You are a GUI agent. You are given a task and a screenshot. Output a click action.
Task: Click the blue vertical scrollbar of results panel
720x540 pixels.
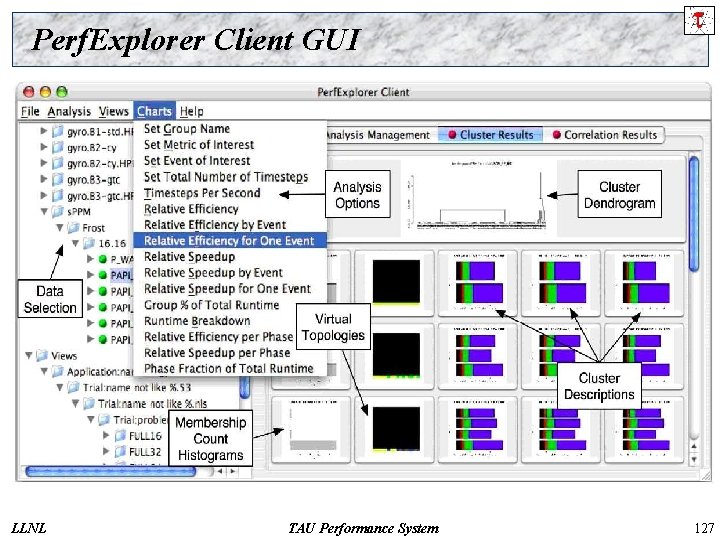[694, 214]
